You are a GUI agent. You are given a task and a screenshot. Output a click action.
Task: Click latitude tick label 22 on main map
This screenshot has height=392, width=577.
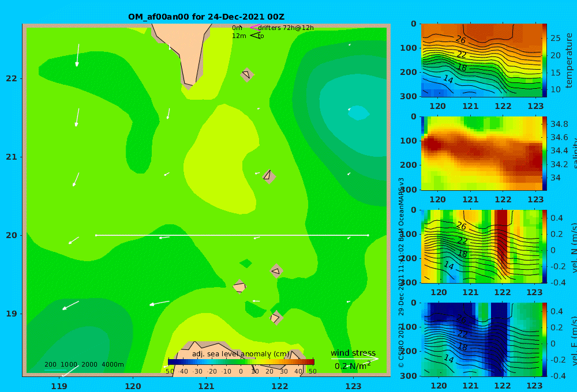(x=12, y=78)
